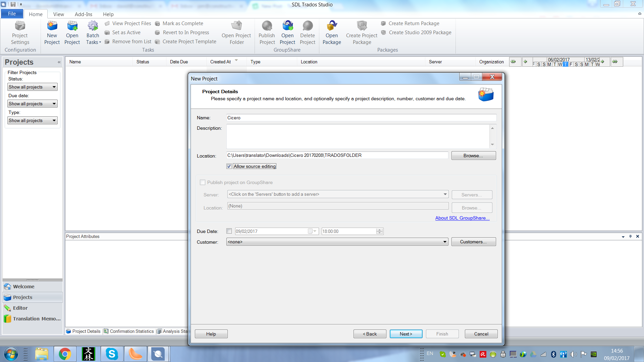Open the Due Date calendar dropdown
644x362 pixels.
(x=313, y=231)
